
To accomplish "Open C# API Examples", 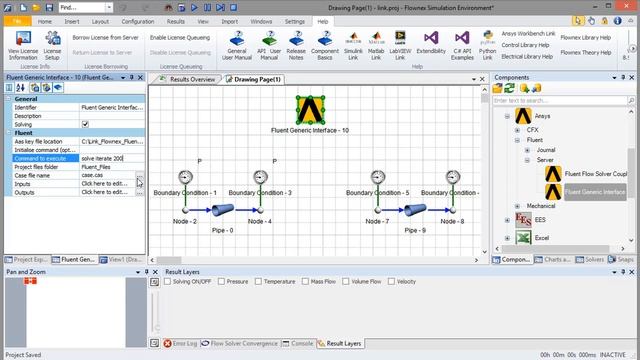I will [462, 46].
